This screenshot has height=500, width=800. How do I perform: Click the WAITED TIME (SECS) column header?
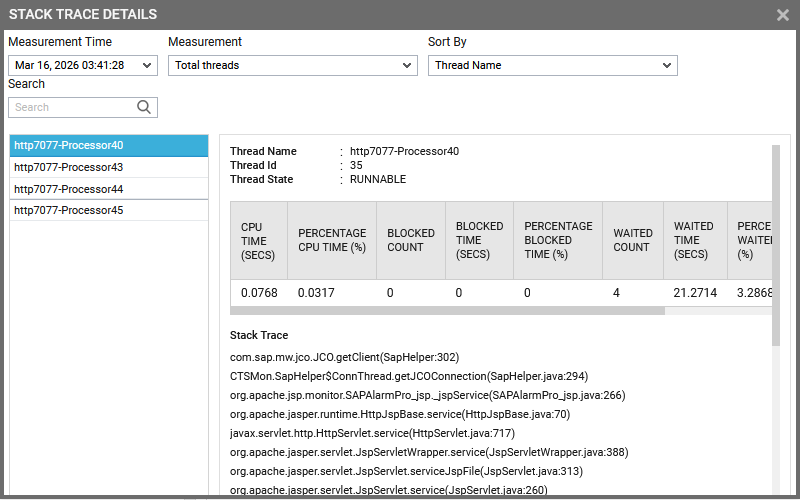[693, 240]
